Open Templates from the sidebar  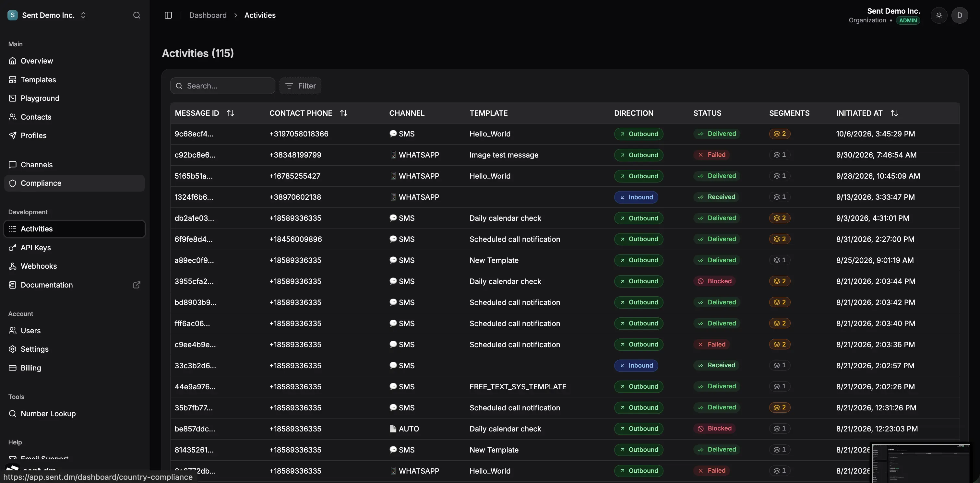click(75, 79)
